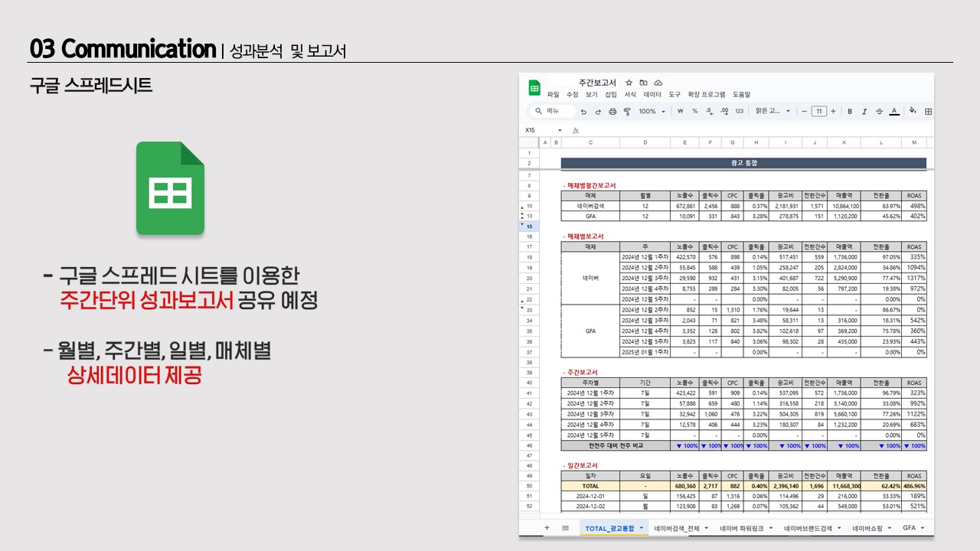
Task: Select the 전전주 대비 전주 비교 cell
Action: tap(616, 445)
